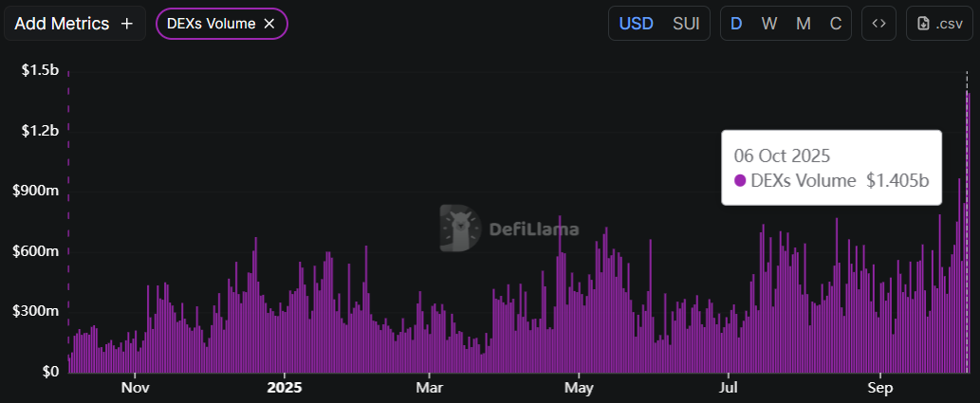Viewport: 980px width, 403px height.
Task: Download the chart data as .csv
Action: [939, 24]
